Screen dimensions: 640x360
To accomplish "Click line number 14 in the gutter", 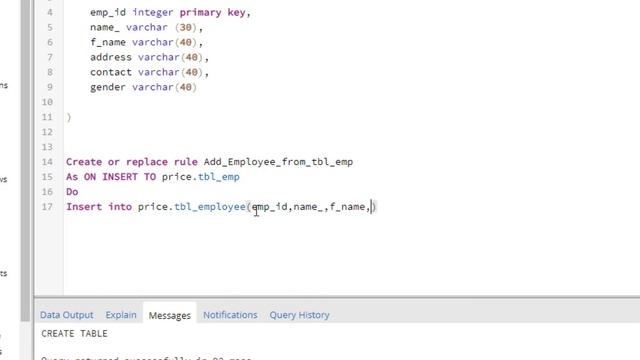I will 47,162.
